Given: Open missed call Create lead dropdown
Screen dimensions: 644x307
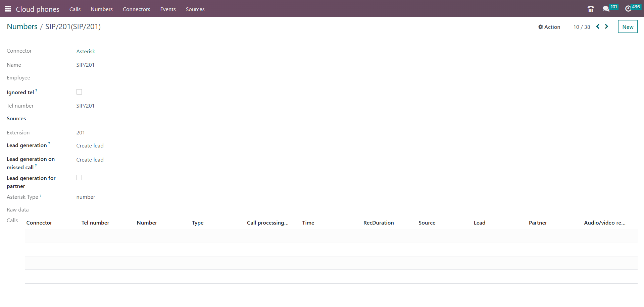Looking at the screenshot, I should [90, 160].
